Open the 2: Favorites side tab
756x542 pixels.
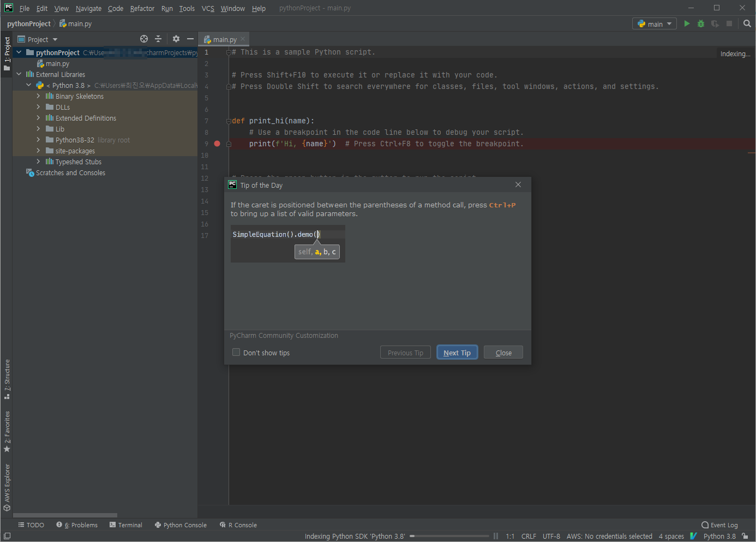coord(7,432)
